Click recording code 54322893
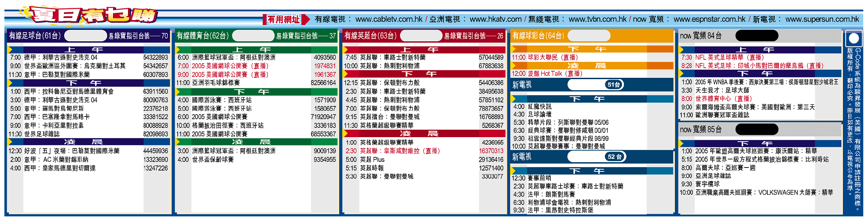868x222 pixels. [x=155, y=58]
